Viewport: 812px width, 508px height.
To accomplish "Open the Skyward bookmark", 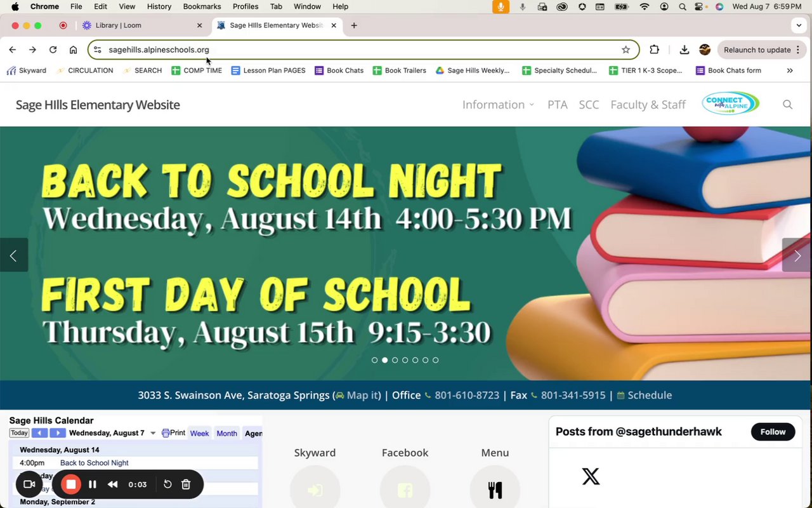I will pos(27,70).
